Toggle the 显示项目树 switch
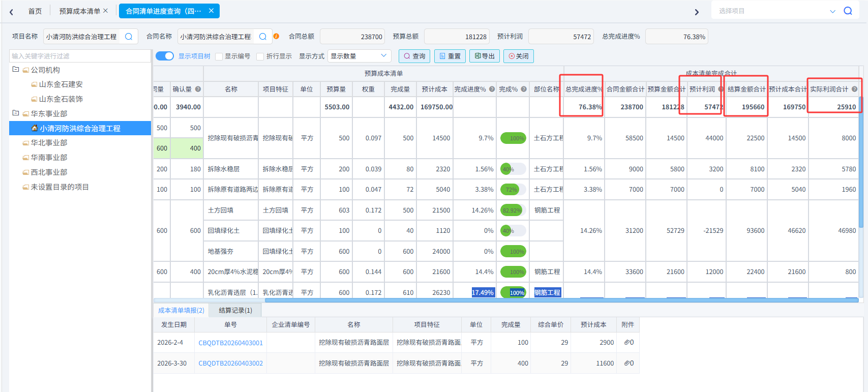Image resolution: width=868 pixels, height=392 pixels. point(164,56)
